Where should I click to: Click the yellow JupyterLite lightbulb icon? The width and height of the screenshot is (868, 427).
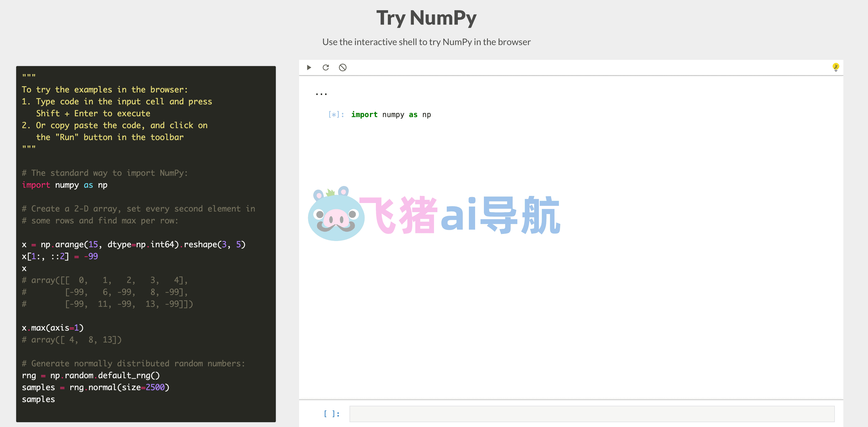point(836,67)
